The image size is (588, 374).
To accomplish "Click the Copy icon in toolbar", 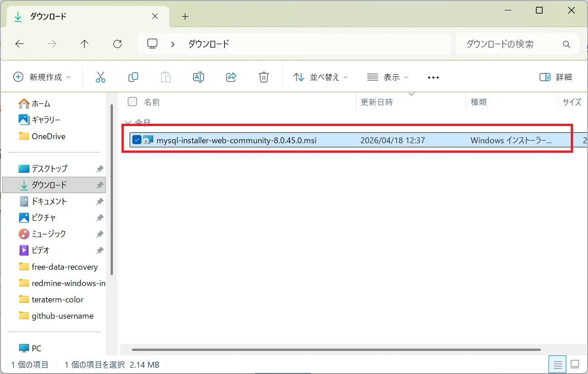I will [x=133, y=77].
